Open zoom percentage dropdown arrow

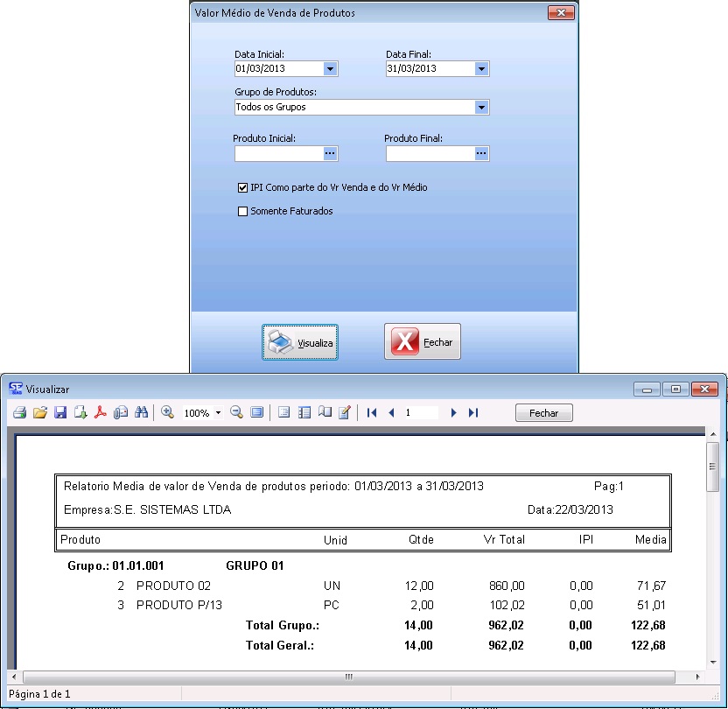click(218, 413)
